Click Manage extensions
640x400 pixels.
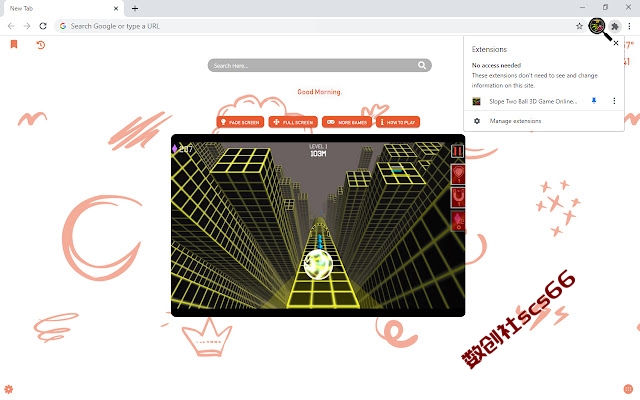point(515,121)
